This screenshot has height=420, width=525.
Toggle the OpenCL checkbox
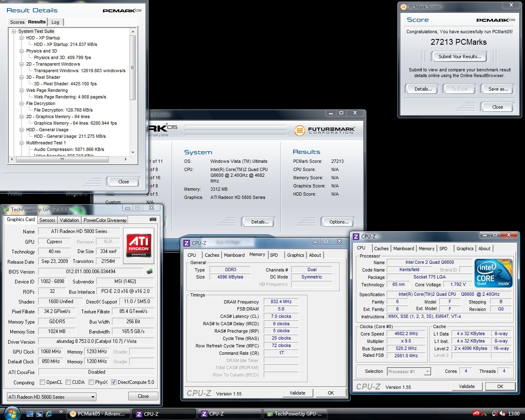point(42,382)
